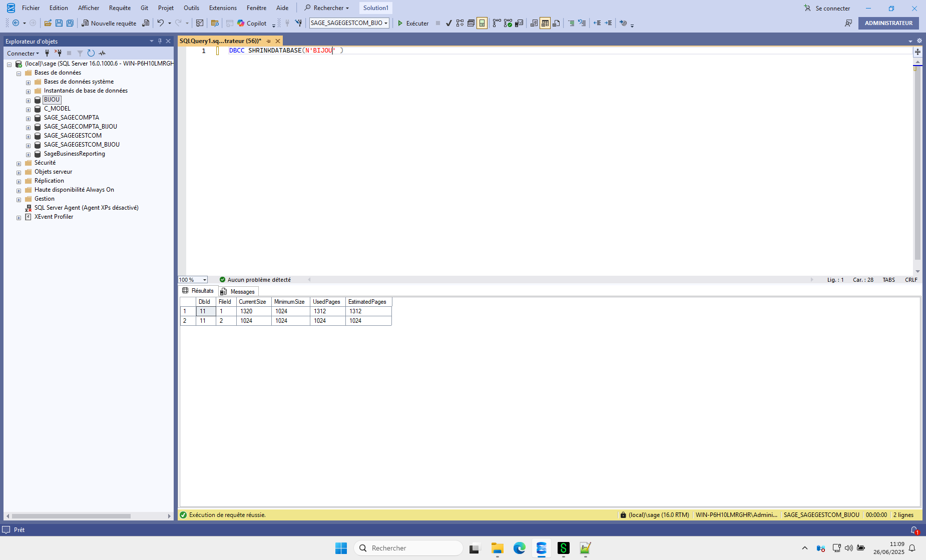
Task: Toggle IntelliSense enabled button
Action: point(482,23)
